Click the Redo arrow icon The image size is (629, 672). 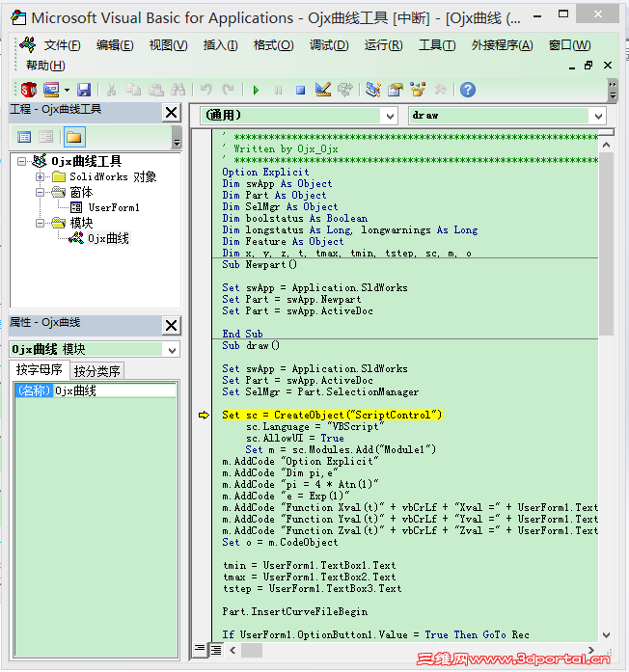[x=228, y=90]
